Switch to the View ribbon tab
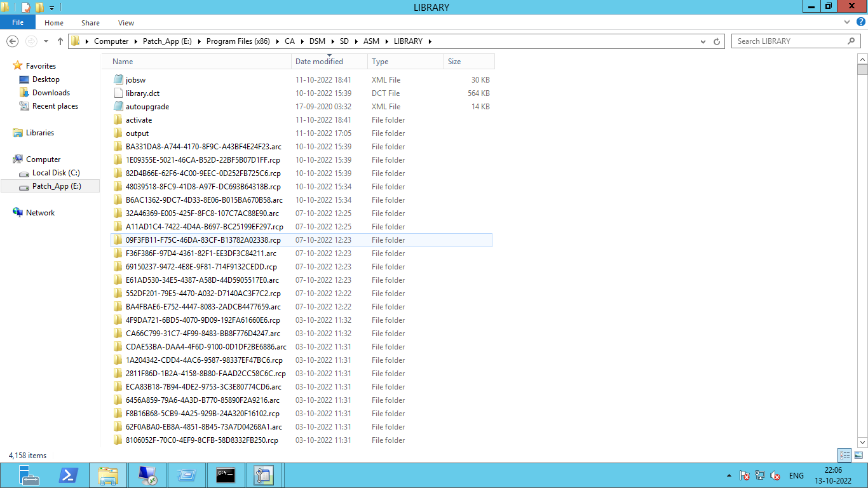The width and height of the screenshot is (868, 488). [125, 22]
